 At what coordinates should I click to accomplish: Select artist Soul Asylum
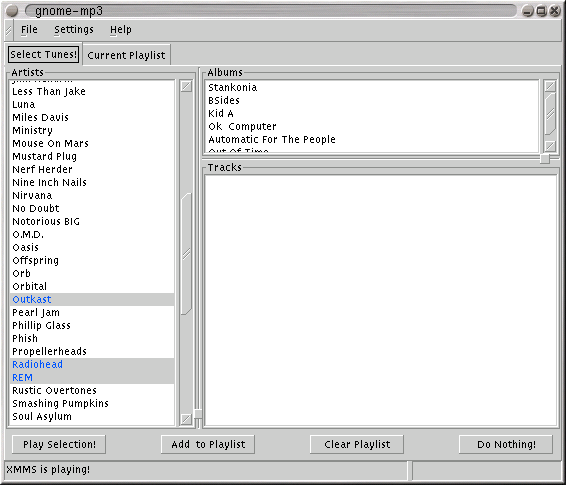[x=92, y=416]
